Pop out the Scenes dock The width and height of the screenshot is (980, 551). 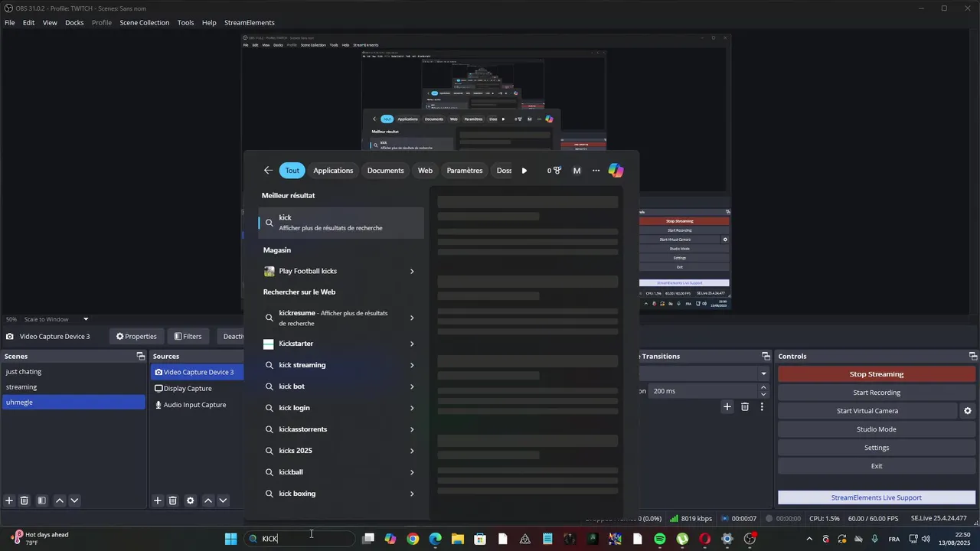140,356
